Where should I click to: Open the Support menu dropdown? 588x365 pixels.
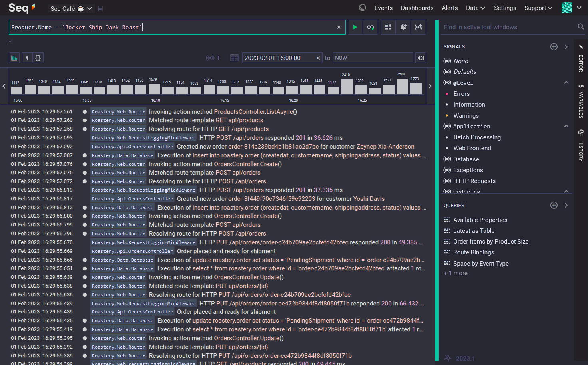[538, 8]
